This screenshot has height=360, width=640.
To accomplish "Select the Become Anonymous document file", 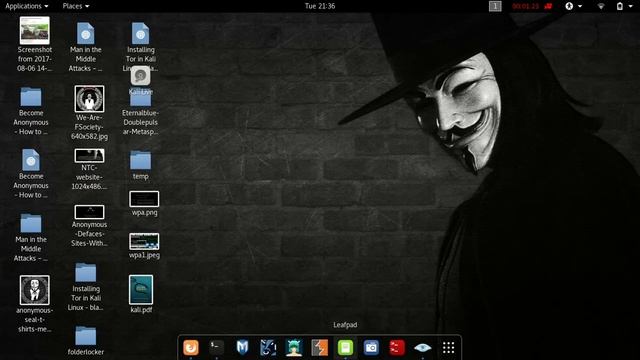I will [x=31, y=160].
